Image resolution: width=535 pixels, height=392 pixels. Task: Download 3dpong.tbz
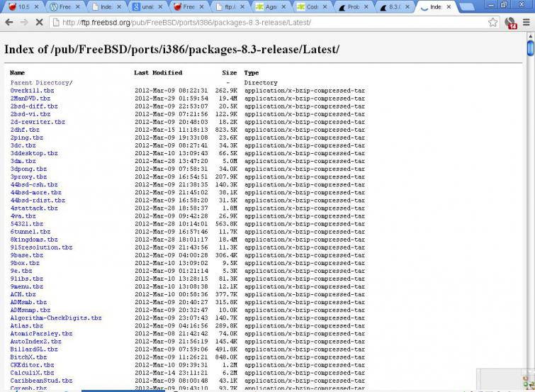28,169
